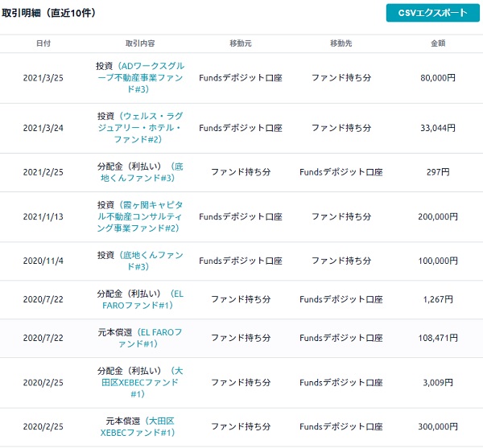Click the 取引明細（直近10件）heading

[x=48, y=13]
